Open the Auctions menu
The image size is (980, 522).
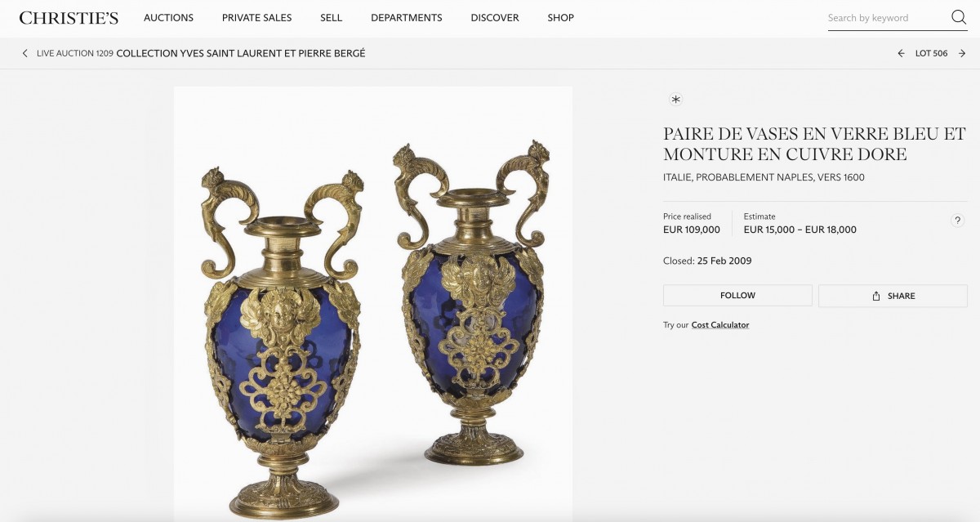coord(168,17)
